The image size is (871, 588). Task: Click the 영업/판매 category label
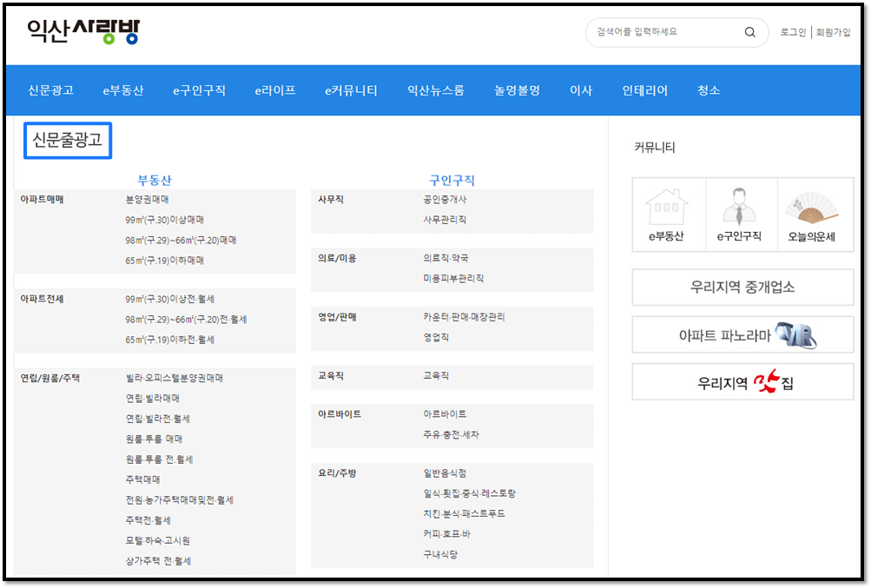point(337,317)
